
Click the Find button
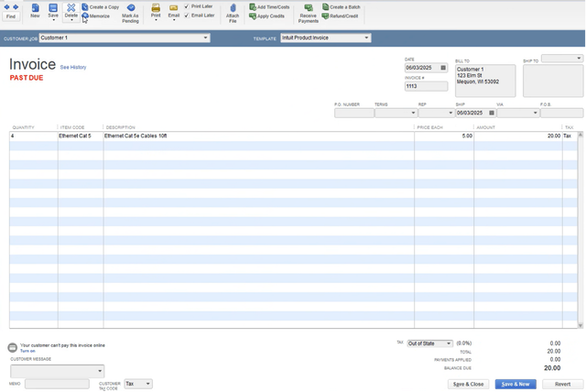pos(11,16)
